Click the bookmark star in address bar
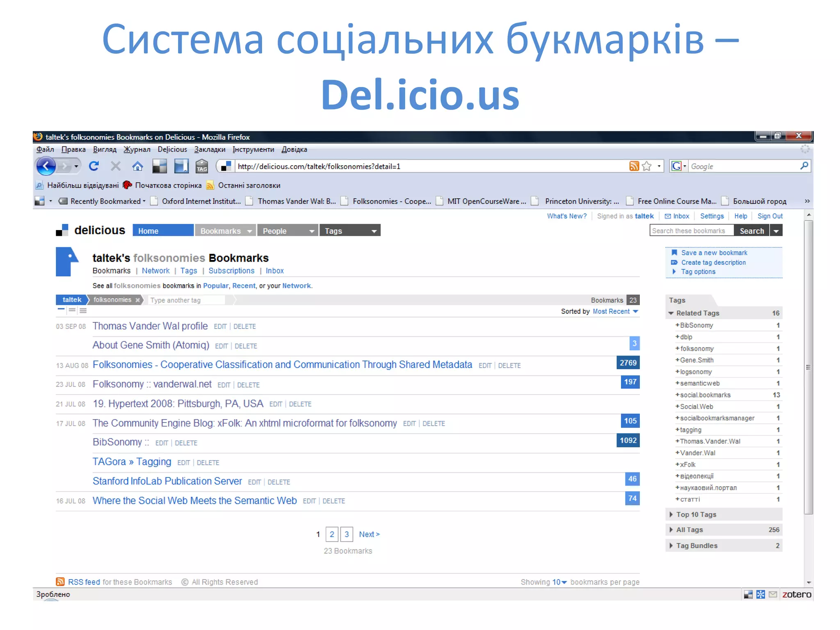840x630 pixels. click(x=647, y=166)
